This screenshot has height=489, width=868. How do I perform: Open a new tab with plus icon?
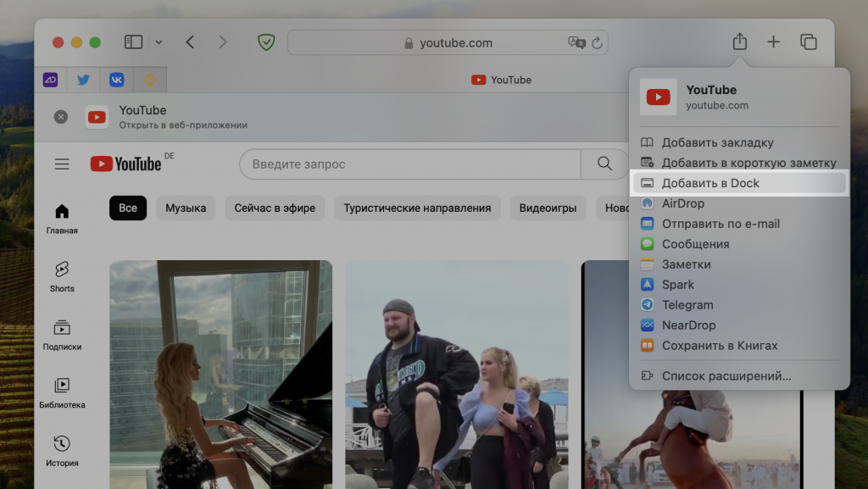click(x=773, y=42)
